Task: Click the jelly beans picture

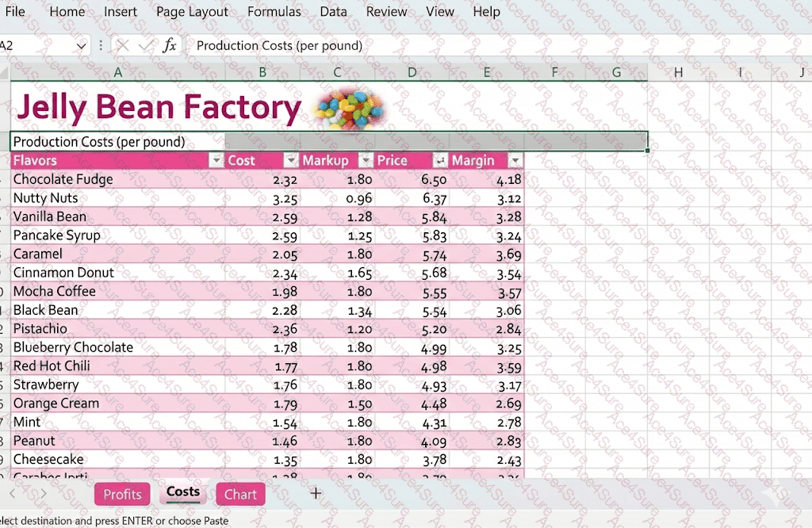Action: click(x=349, y=109)
